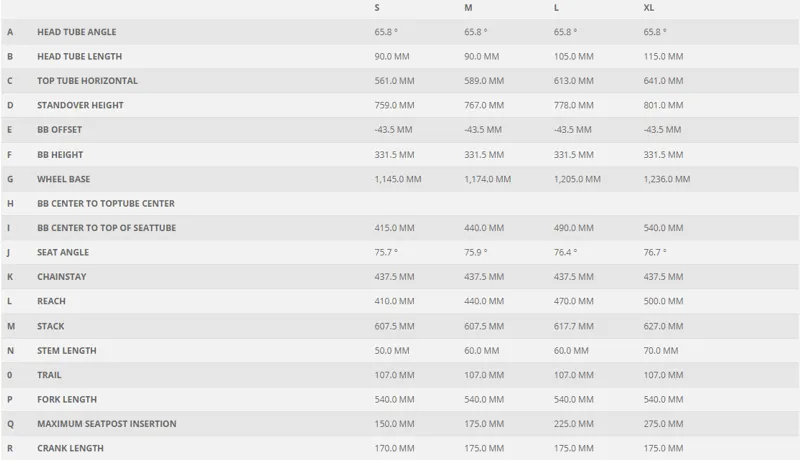
Task: Click the SEAT ANGLE row label
Action: [x=62, y=252]
